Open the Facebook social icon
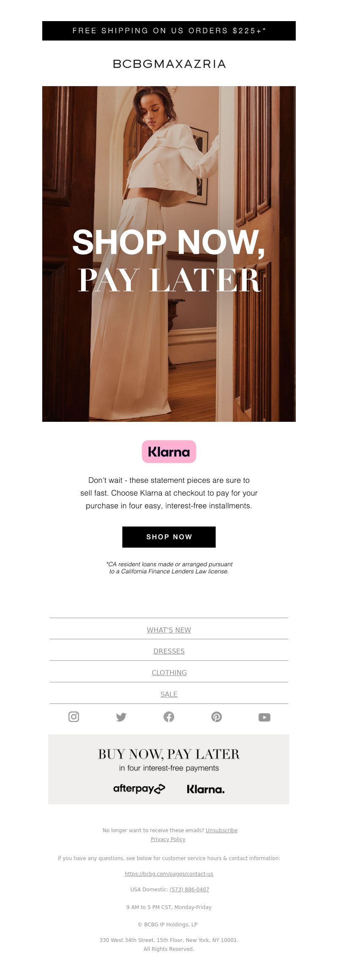The width and height of the screenshot is (338, 980). pyautogui.click(x=169, y=717)
